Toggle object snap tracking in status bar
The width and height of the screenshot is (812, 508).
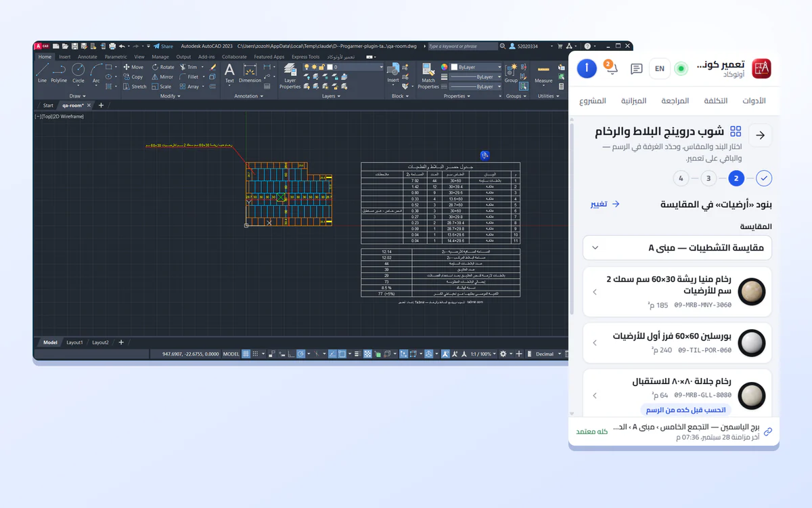tap(332, 354)
